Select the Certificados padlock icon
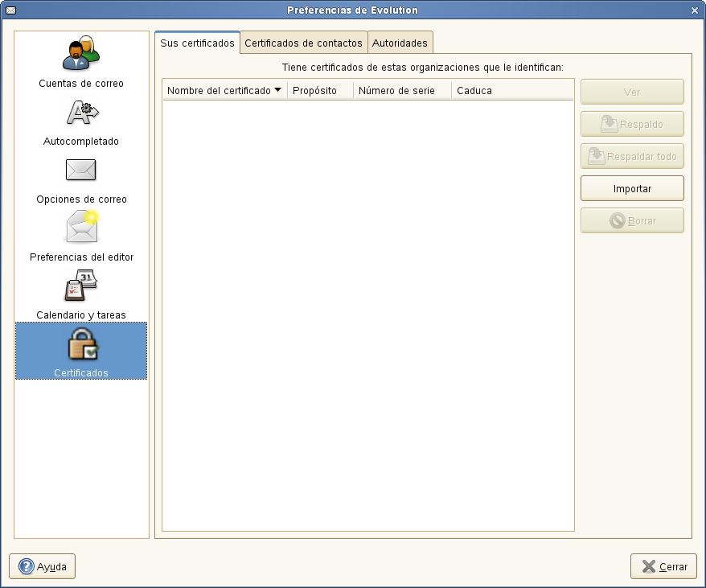Screen dimensions: 706x588 pos(84,343)
